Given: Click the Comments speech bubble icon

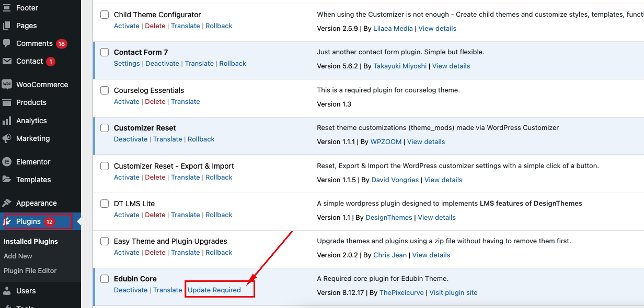Looking at the screenshot, I should pos(7,43).
